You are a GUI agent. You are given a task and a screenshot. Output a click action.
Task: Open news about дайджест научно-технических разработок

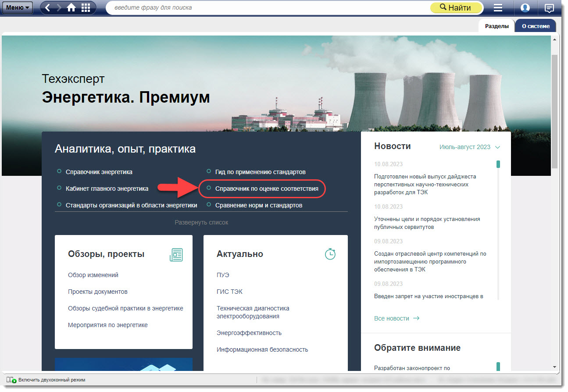coord(425,185)
